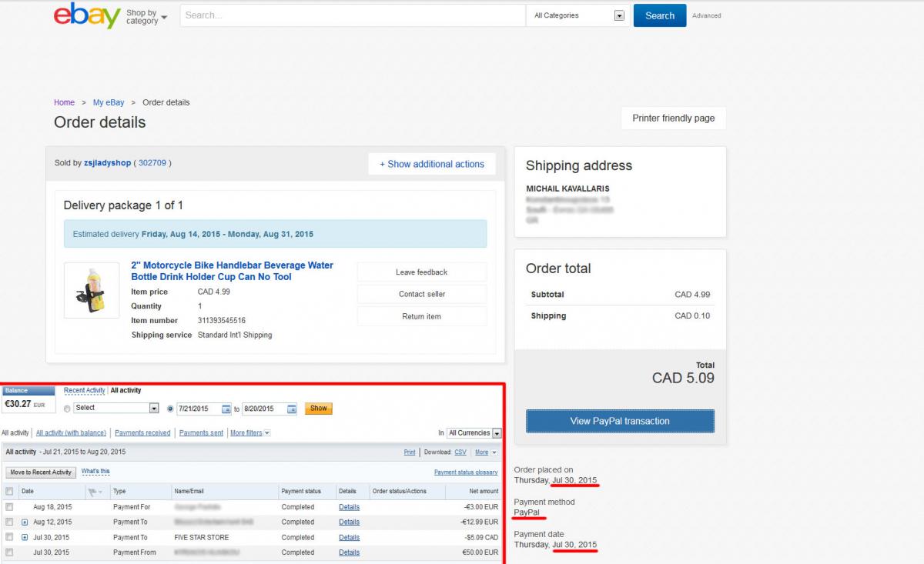924x564 pixels.
Task: Filter by Payments received
Action: coord(142,433)
